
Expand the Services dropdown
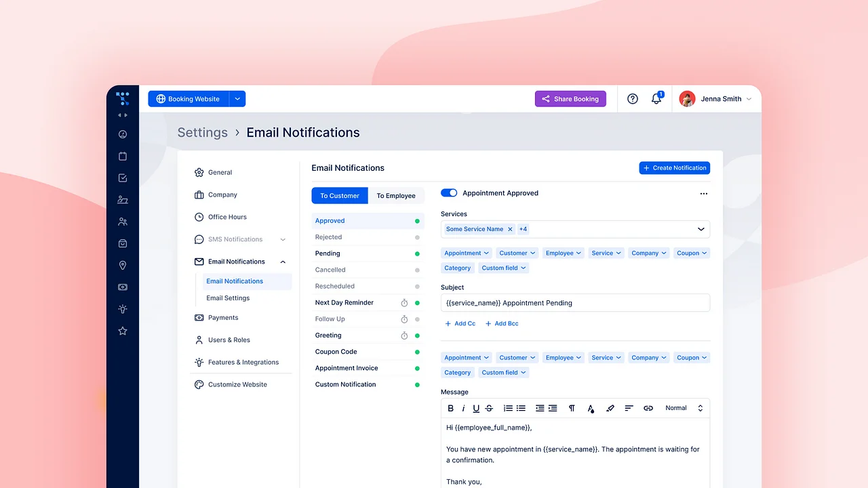pos(701,229)
